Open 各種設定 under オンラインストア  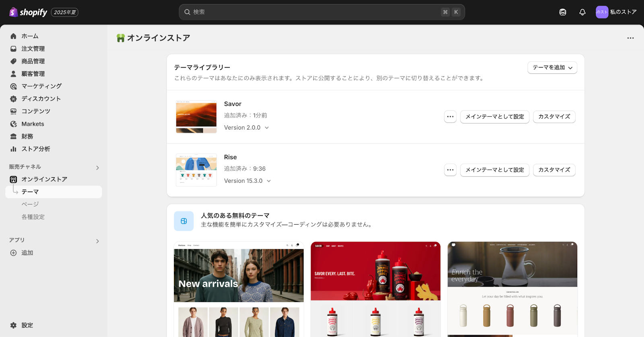click(x=33, y=217)
